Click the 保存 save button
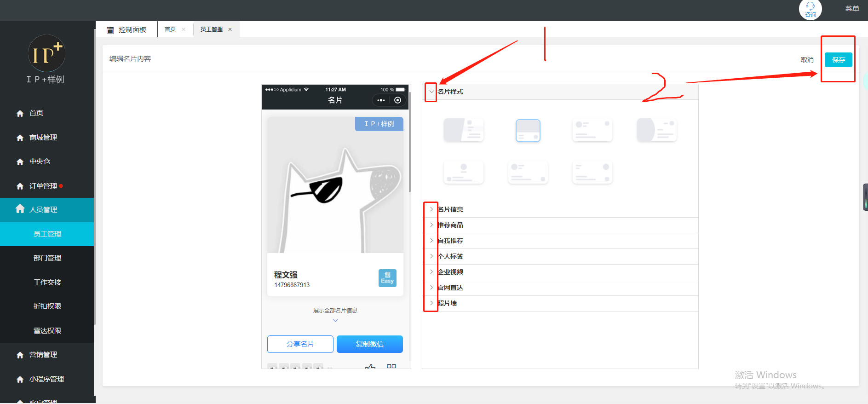The width and height of the screenshot is (868, 404). click(x=838, y=60)
